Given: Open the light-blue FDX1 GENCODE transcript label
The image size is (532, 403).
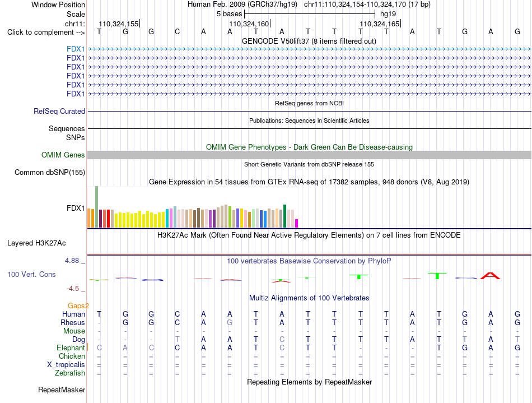Looking at the screenshot, I should point(76,49).
